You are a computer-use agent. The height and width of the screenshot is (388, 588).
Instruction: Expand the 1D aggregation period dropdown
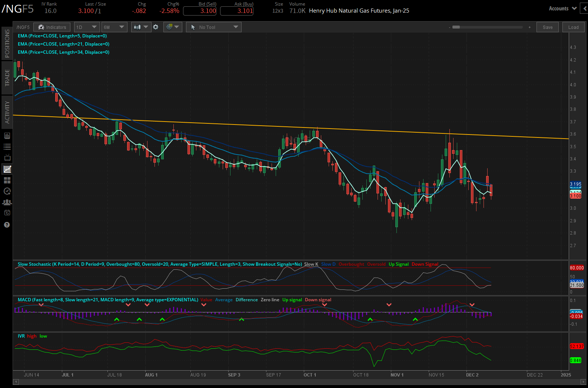[x=86, y=27]
